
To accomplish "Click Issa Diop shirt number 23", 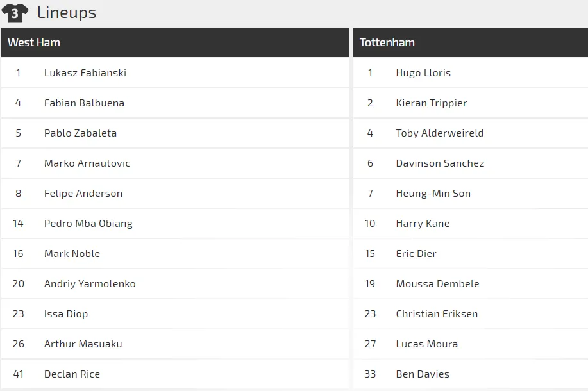I will pos(18,314).
